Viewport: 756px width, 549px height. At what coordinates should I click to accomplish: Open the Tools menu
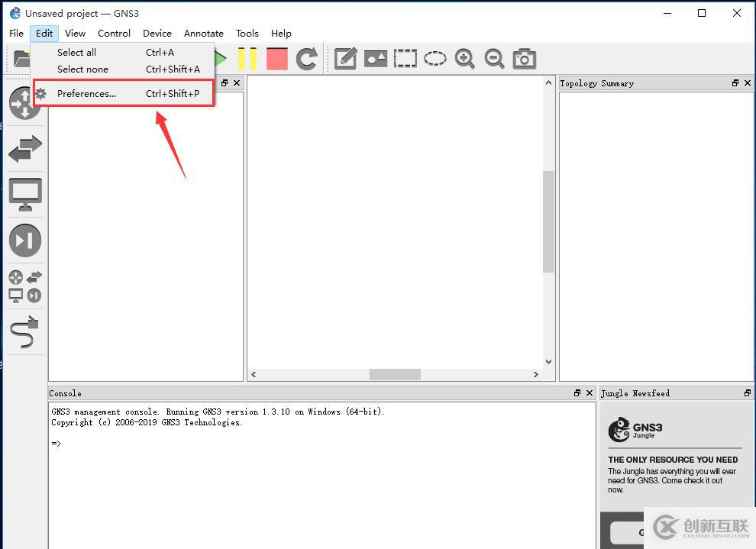(x=247, y=34)
